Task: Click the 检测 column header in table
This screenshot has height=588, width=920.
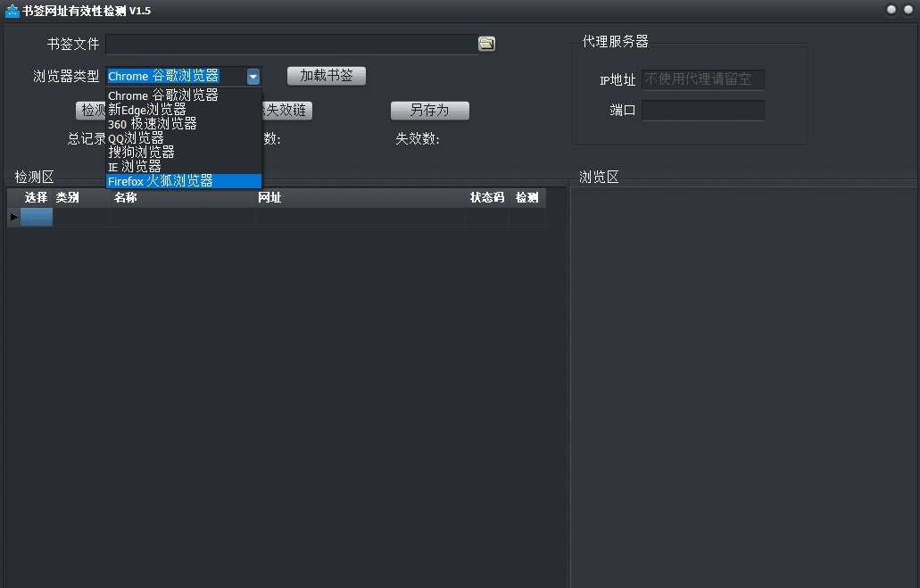Action: (526, 198)
